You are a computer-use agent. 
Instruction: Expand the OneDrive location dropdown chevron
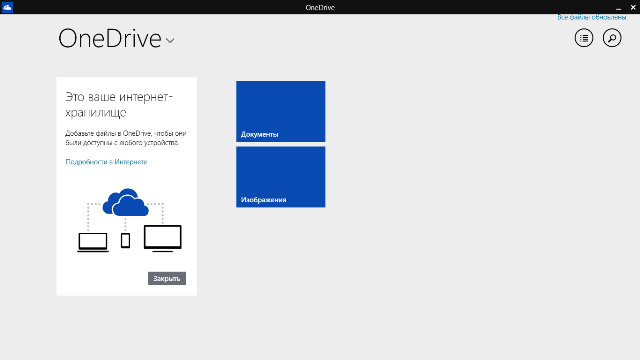tap(170, 40)
